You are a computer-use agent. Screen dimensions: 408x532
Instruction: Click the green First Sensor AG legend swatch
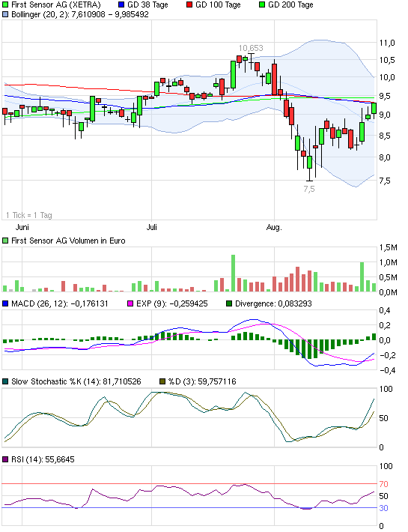(5, 4)
